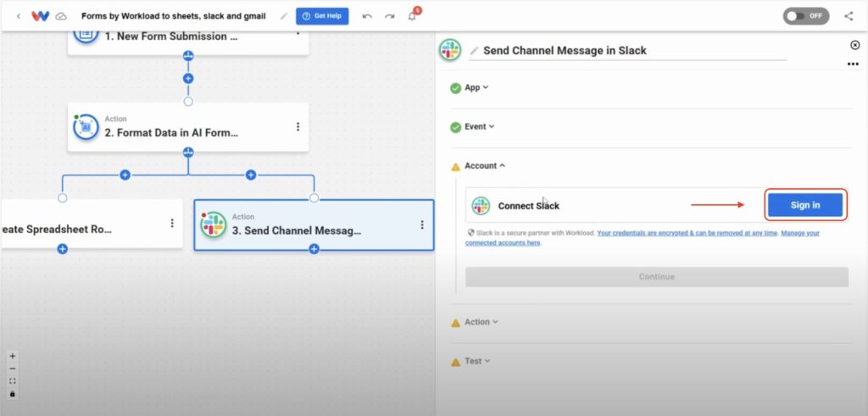This screenshot has width=868, height=416.
Task: Click the Slack icon beside Connect Slack
Action: [481, 206]
